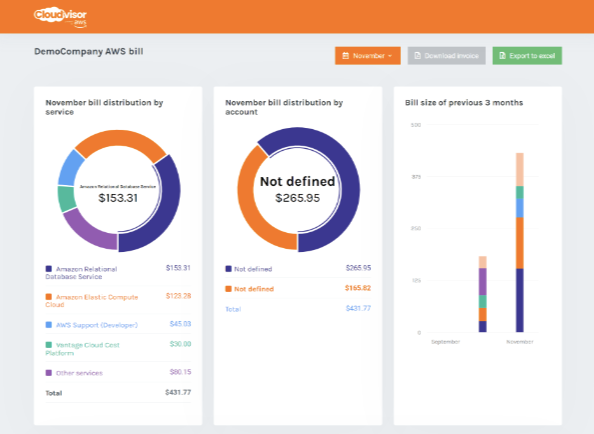This screenshot has width=594, height=434.
Task: Click the September axis label
Action: [446, 342]
